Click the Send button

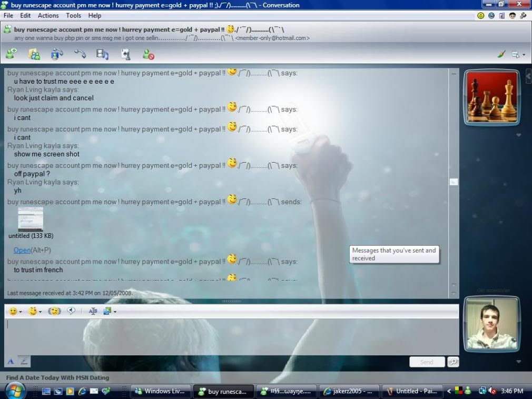point(427,362)
